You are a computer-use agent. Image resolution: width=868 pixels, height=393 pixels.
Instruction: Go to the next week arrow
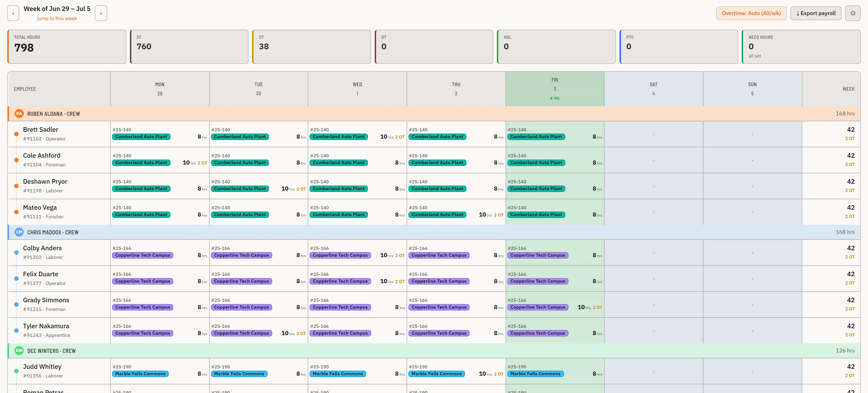pos(101,13)
